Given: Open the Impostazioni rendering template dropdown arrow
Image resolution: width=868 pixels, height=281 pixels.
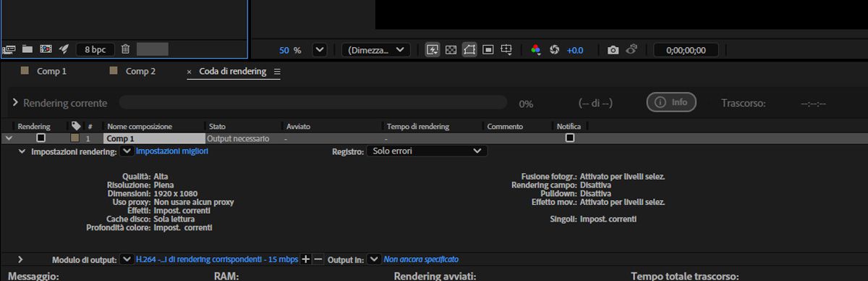Looking at the screenshot, I should coord(127,151).
